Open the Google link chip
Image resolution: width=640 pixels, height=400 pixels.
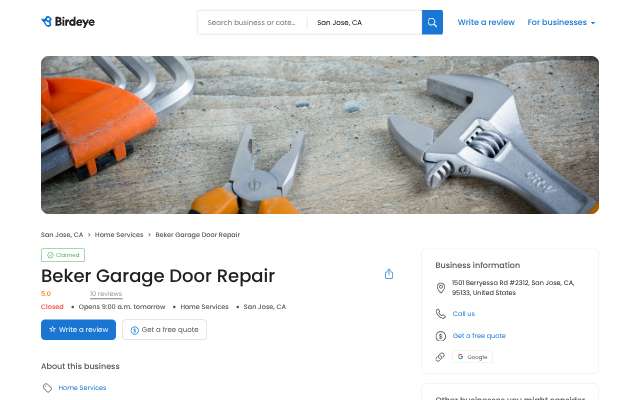click(x=472, y=357)
